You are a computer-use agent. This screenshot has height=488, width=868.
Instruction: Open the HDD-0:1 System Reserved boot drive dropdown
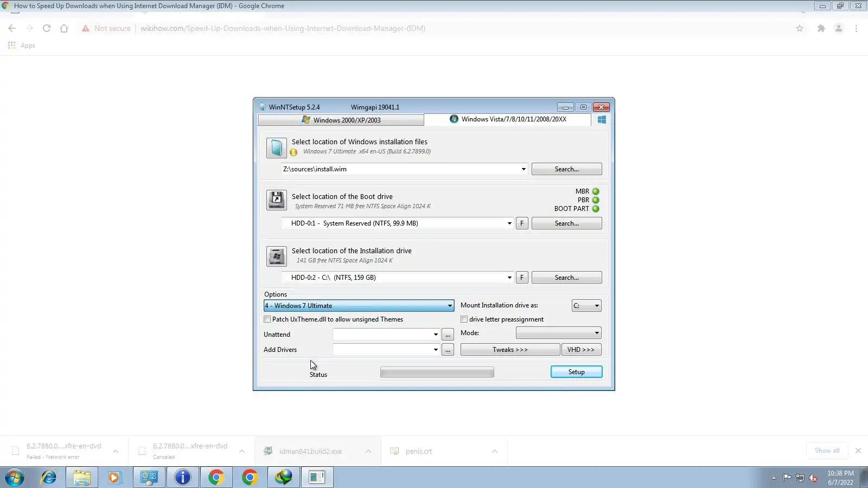click(x=509, y=223)
